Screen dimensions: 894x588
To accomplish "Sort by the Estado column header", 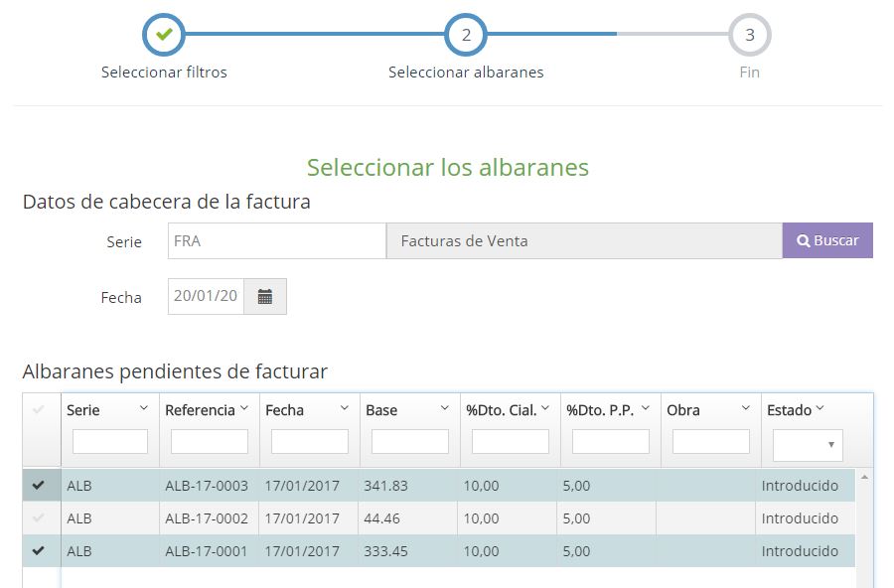I will click(x=789, y=410).
